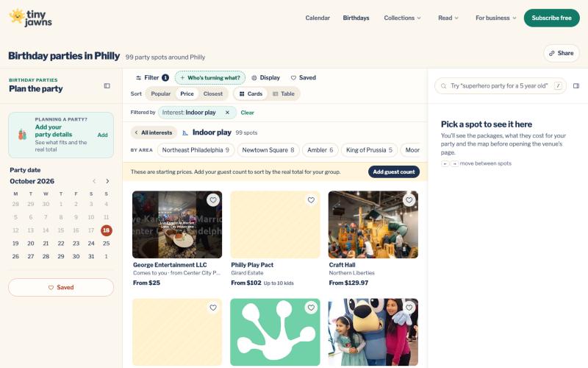Sort by Price
The width and height of the screenshot is (588, 368).
point(187,94)
